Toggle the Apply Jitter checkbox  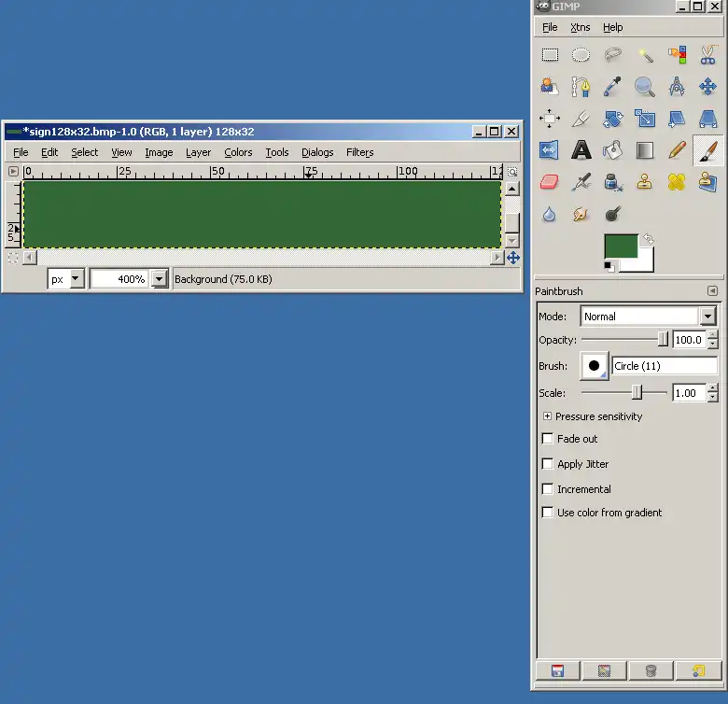548,464
